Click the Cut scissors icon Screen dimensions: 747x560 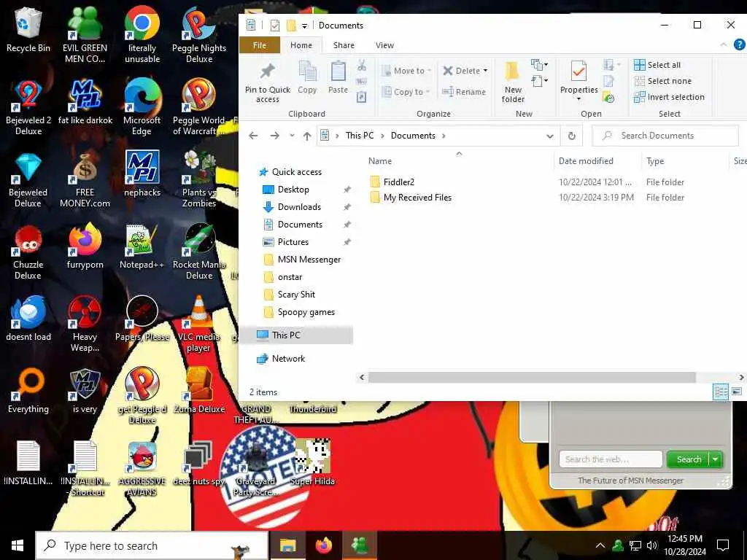(362, 65)
